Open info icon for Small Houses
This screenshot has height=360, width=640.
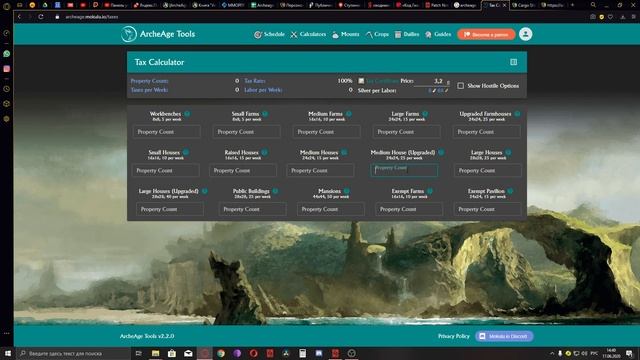(x=186, y=153)
